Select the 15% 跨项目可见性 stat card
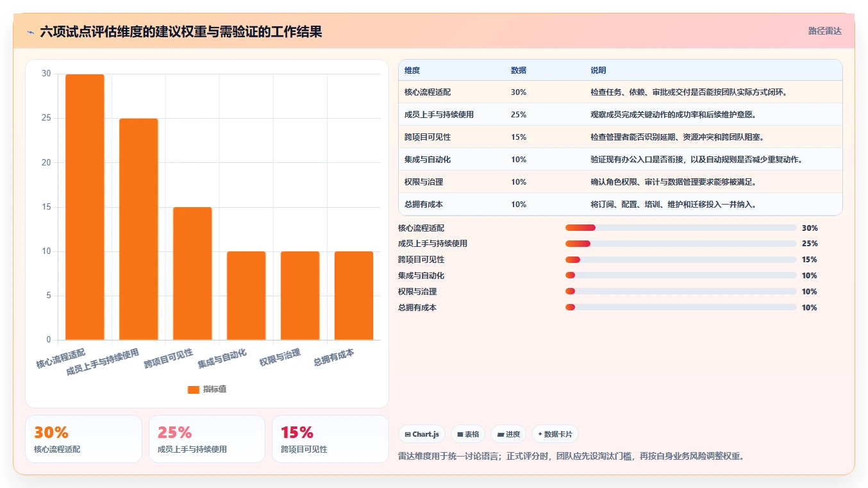The image size is (868, 488). pos(330,439)
